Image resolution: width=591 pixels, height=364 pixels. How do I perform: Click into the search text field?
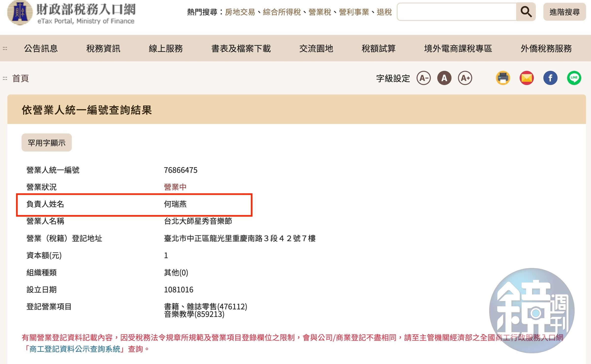[x=457, y=12]
